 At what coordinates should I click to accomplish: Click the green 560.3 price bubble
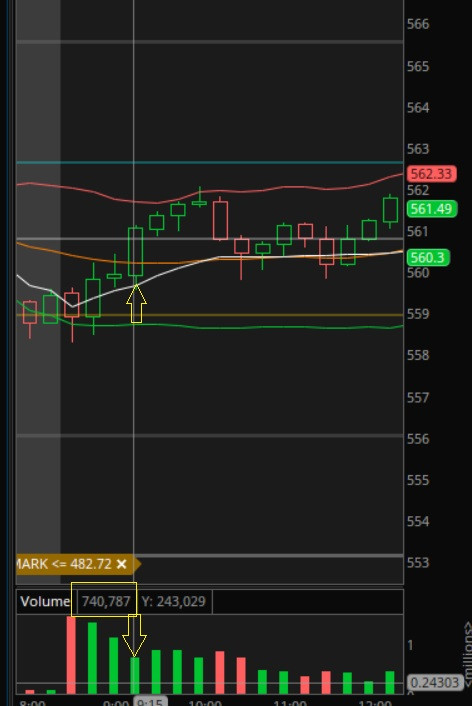pos(428,258)
